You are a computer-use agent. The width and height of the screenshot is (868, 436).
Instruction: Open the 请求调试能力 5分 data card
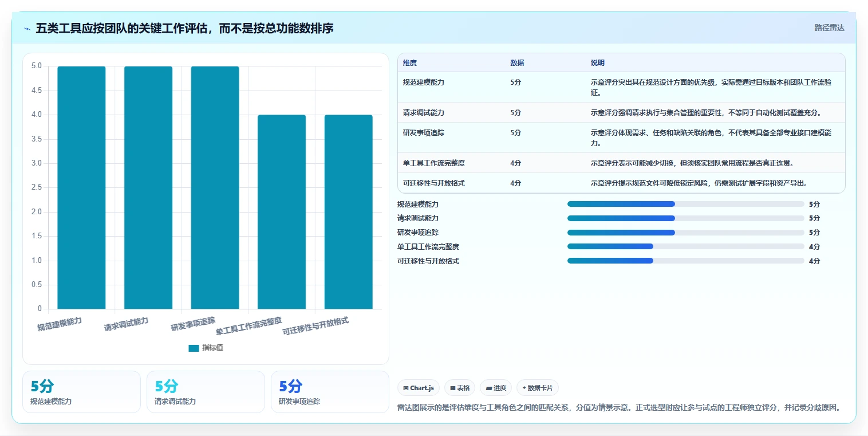[x=206, y=392]
